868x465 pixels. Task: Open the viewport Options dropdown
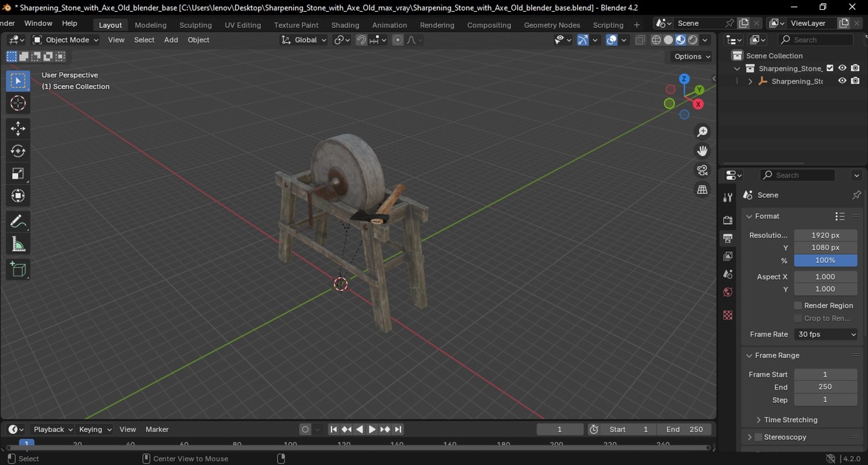692,57
